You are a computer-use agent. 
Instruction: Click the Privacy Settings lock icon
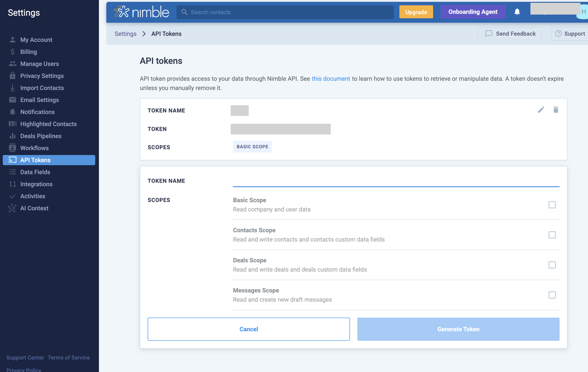click(x=13, y=76)
